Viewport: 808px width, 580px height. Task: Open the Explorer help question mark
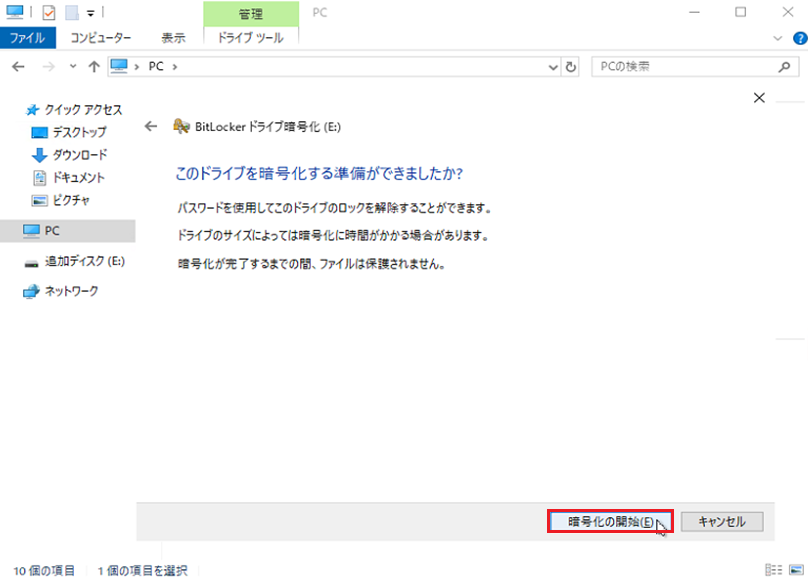click(x=797, y=38)
